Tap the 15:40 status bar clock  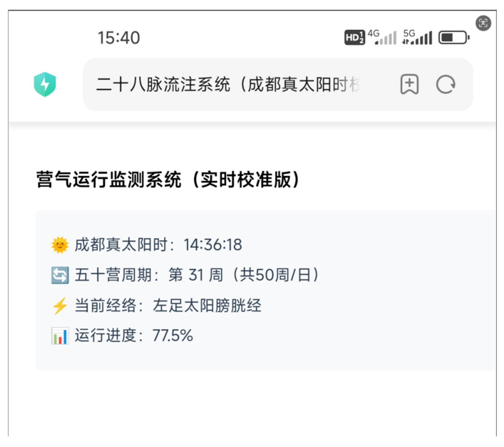(119, 38)
